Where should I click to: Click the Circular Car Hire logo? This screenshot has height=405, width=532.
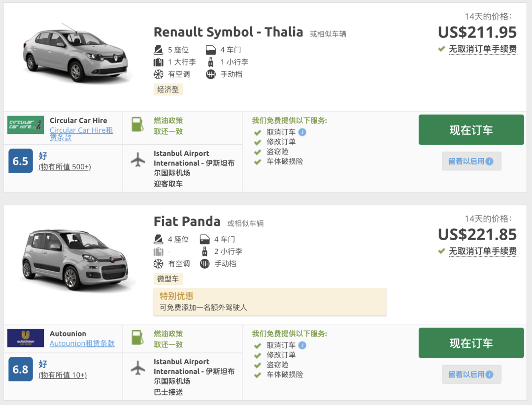point(26,125)
